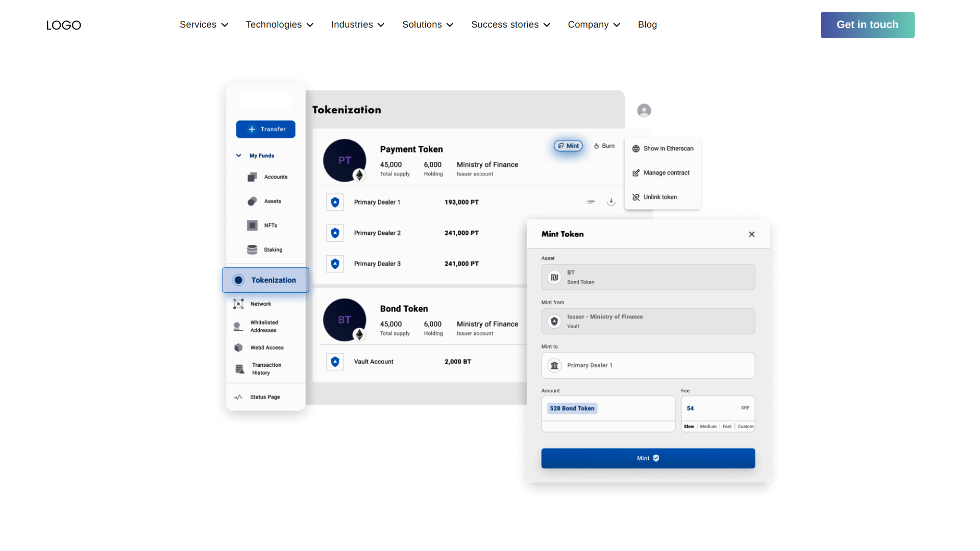Viewport: 980px width, 551px height.
Task: Click list options icon on Primary Dealer 1 row
Action: coord(591,202)
